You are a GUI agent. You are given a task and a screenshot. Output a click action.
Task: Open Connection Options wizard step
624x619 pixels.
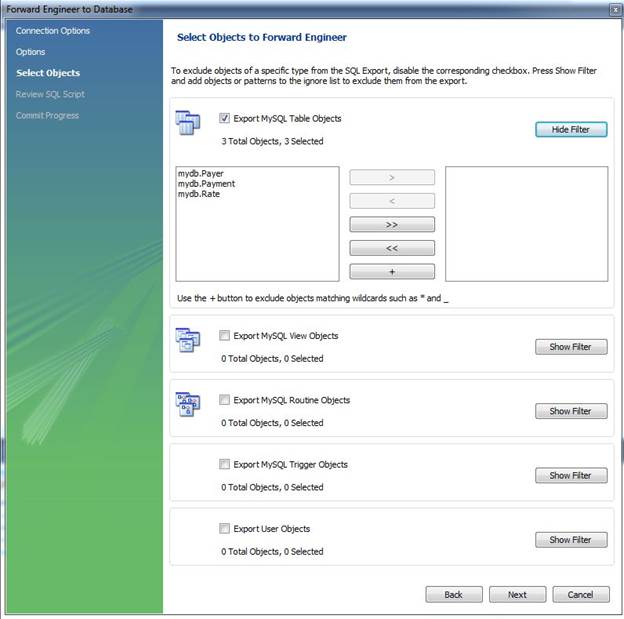point(53,31)
